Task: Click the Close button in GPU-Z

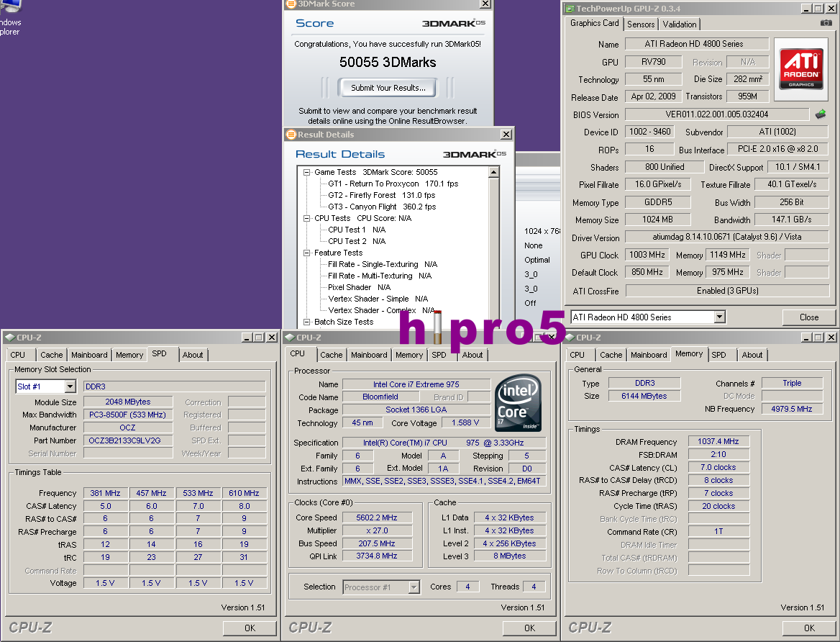Action: [x=809, y=317]
